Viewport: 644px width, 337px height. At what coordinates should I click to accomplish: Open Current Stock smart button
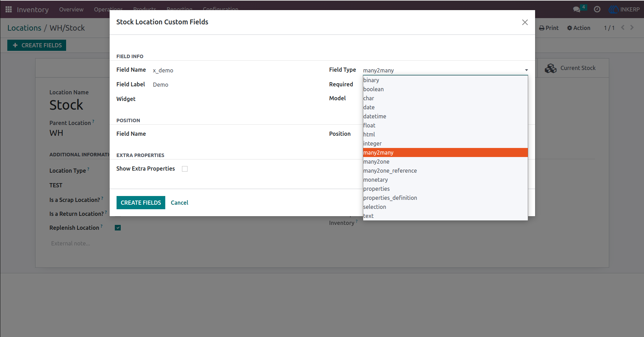573,68
